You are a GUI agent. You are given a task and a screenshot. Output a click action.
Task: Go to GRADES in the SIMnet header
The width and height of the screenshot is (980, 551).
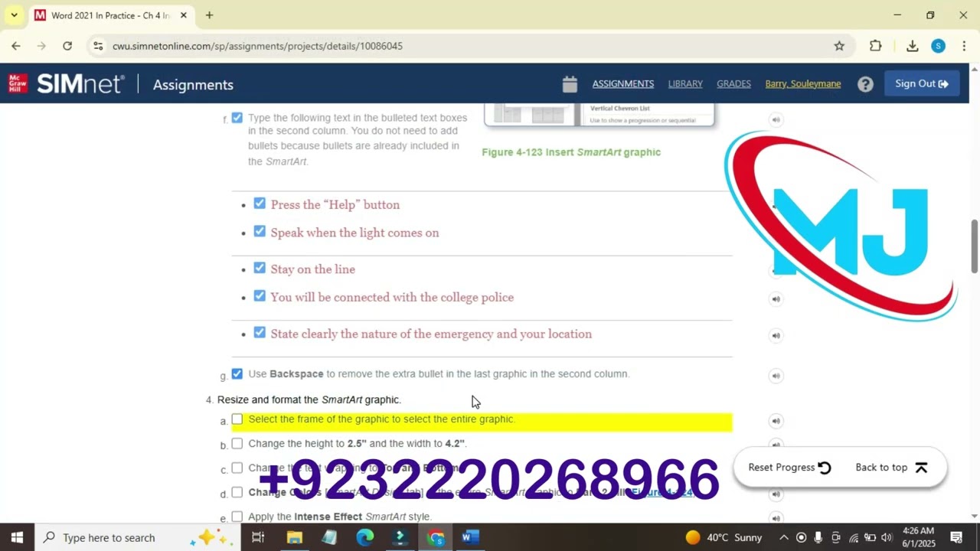pyautogui.click(x=733, y=83)
